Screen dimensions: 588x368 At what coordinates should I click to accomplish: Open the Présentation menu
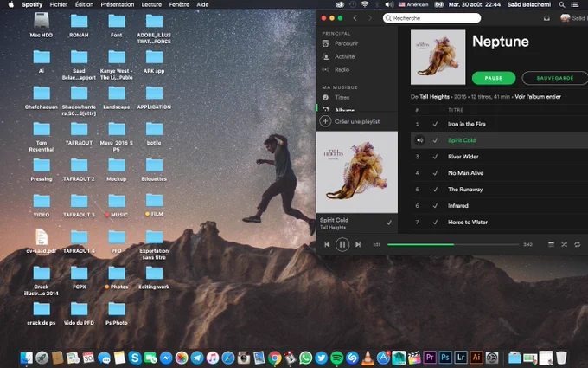[118, 4]
